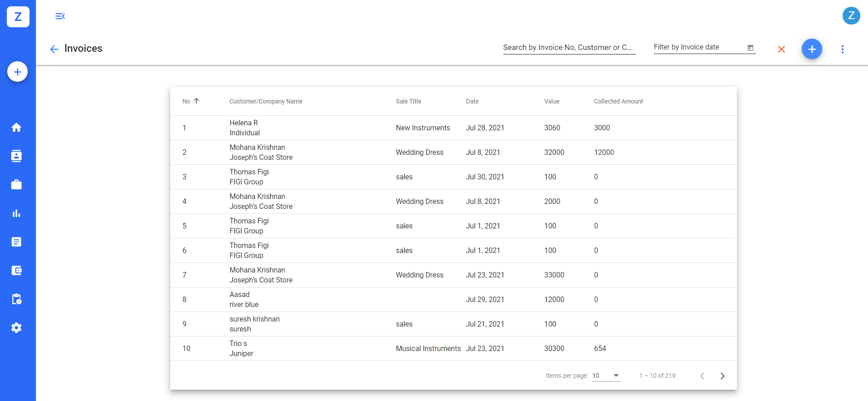Click the value 30300 cell
Screen dimensions: 868x401
[x=554, y=349]
